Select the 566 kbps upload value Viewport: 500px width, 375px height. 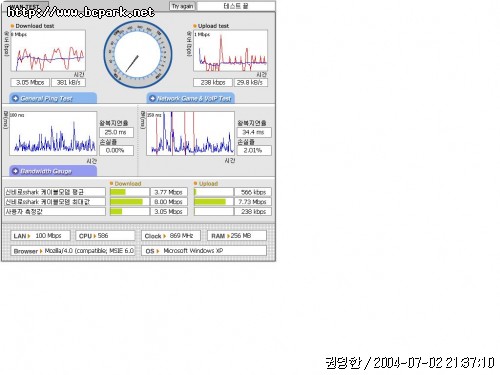point(253,192)
